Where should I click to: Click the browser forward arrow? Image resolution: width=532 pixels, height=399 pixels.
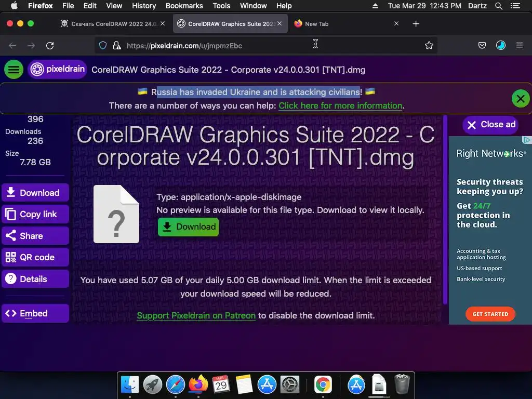click(x=31, y=46)
